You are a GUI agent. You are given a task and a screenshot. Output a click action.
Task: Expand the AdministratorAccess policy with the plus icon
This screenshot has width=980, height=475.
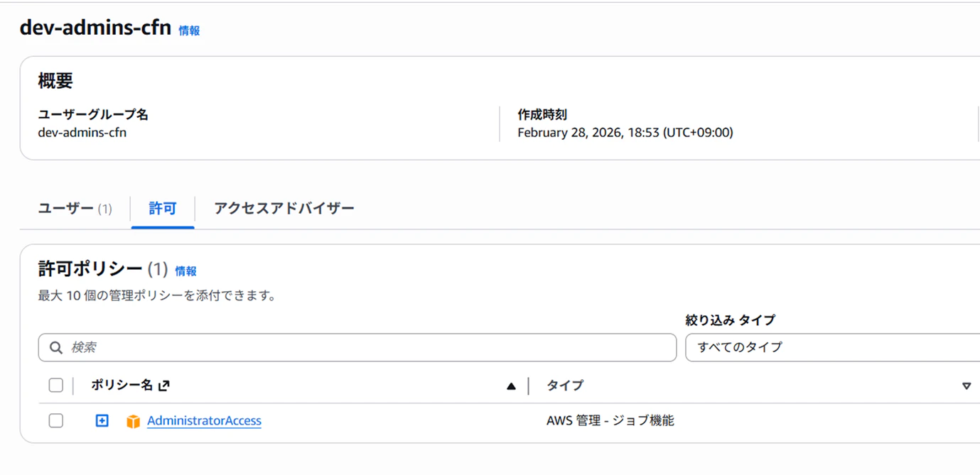[102, 421]
